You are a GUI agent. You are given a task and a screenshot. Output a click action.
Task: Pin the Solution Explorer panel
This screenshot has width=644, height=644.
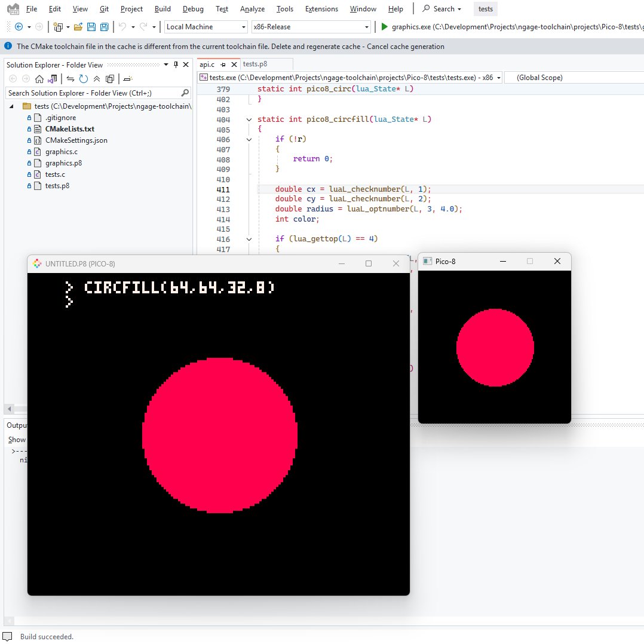[176, 65]
